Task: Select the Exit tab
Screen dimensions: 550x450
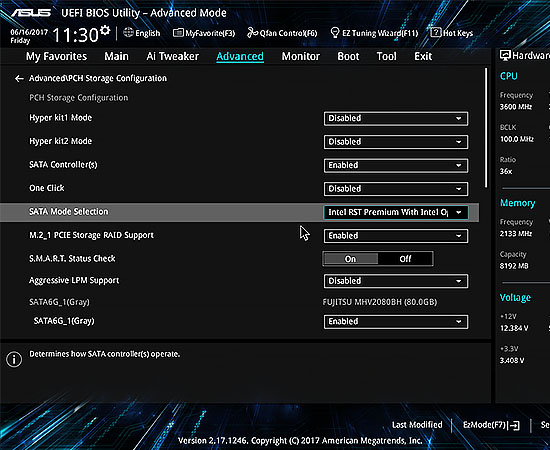Action: coord(423,56)
